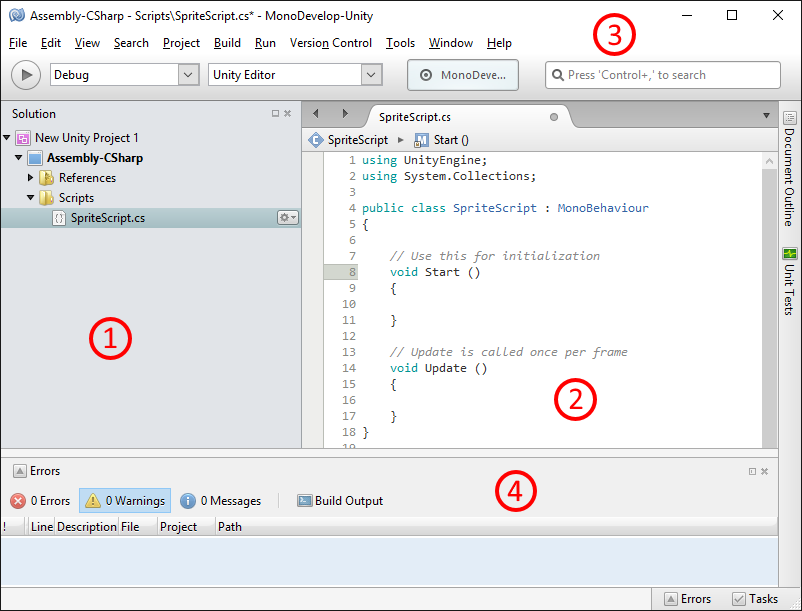Click the unsaved dot on the SpriteScript.cs tab

tap(553, 117)
